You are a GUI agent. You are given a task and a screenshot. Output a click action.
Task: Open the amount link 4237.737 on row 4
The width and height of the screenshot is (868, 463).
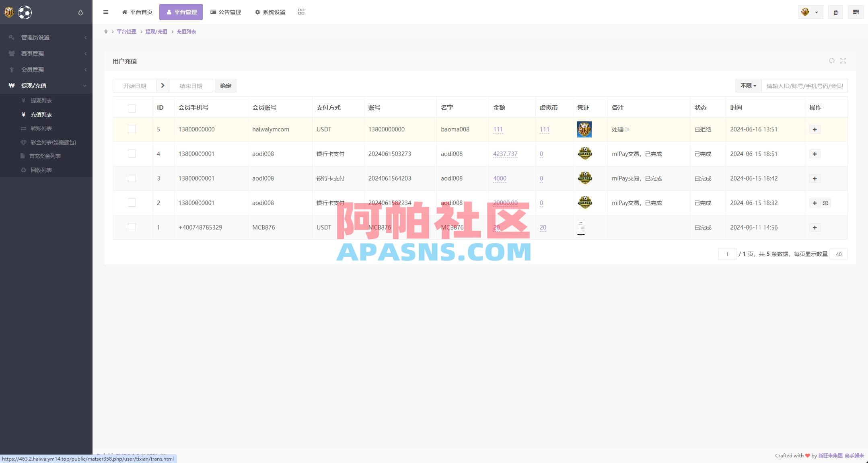[505, 154]
